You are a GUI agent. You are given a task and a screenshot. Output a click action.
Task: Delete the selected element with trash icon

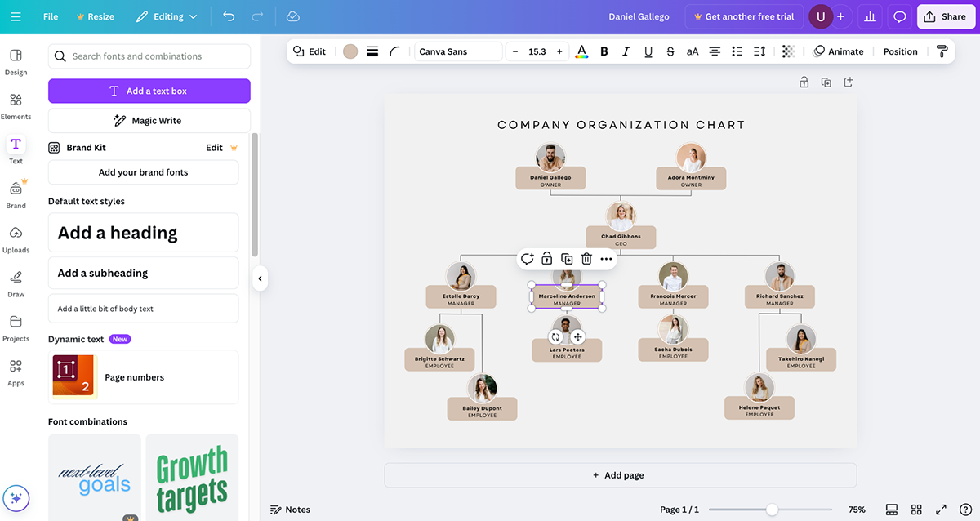[586, 259]
